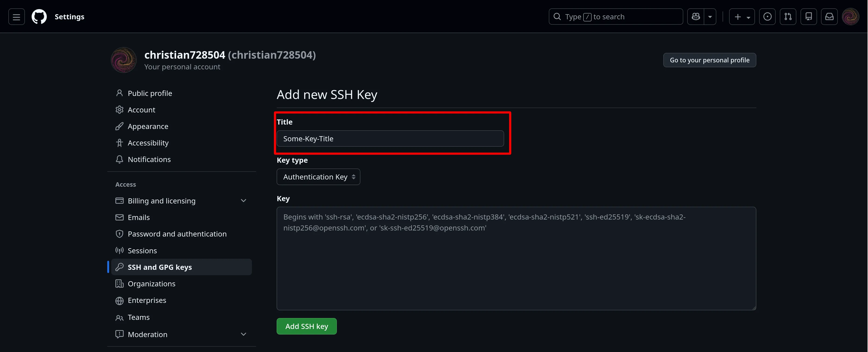Viewport: 868px width, 352px height.
Task: Open the hamburger navigation menu
Action: coord(17,17)
